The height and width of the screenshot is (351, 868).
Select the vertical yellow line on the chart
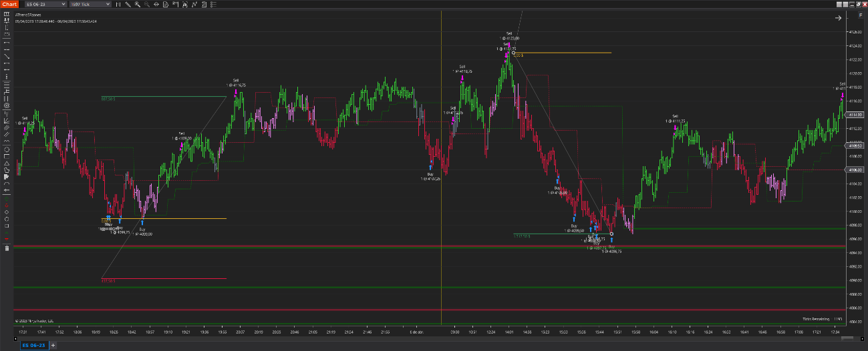pos(441,167)
